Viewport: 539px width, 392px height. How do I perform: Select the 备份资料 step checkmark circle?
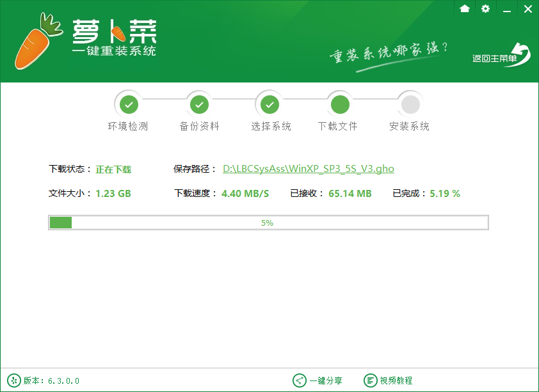tap(199, 104)
